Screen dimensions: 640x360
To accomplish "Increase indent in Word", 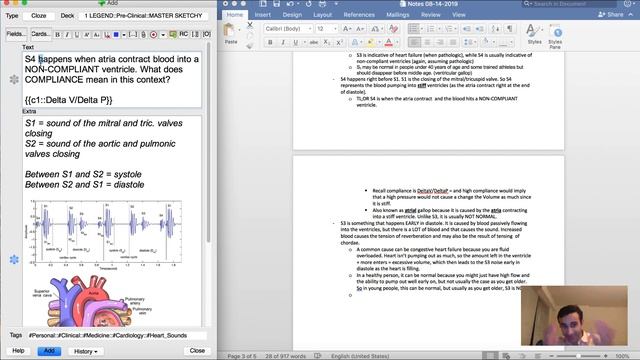I will click(x=480, y=29).
